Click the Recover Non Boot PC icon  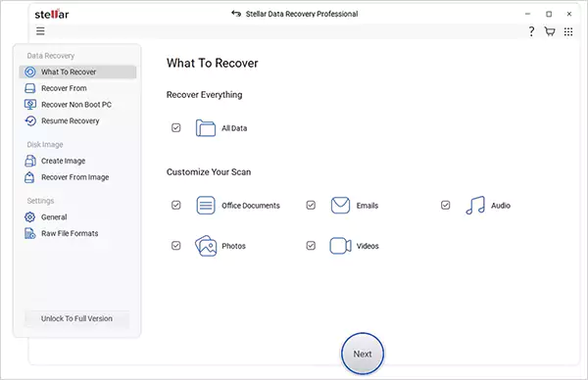30,105
